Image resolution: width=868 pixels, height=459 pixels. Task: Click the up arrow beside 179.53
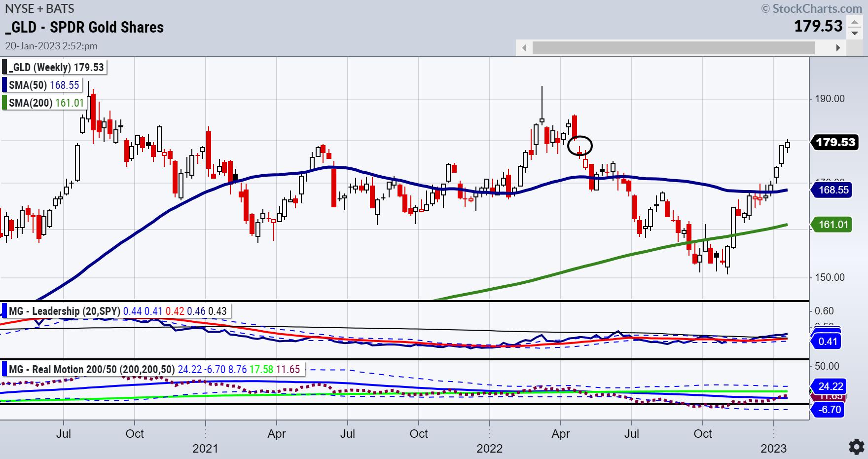[x=855, y=21]
